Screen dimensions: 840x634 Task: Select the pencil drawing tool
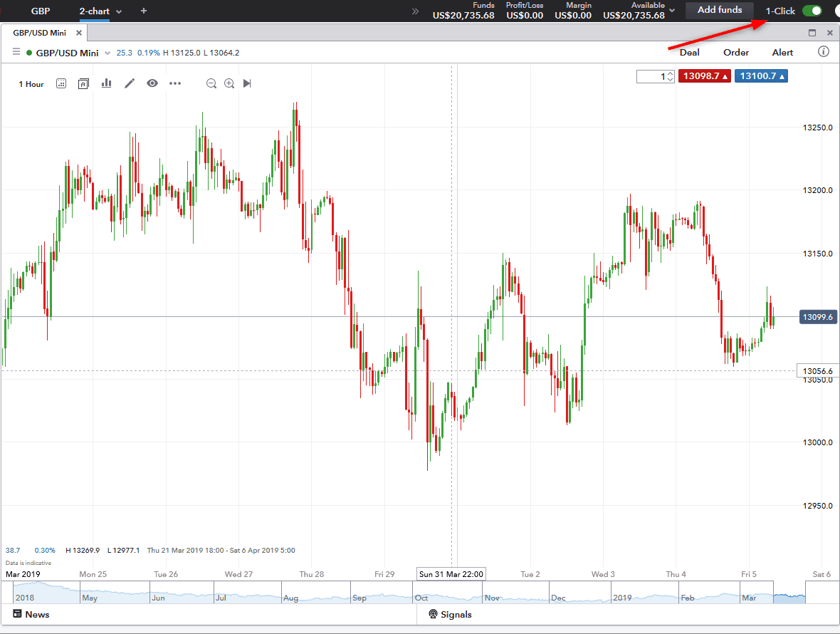[130, 83]
